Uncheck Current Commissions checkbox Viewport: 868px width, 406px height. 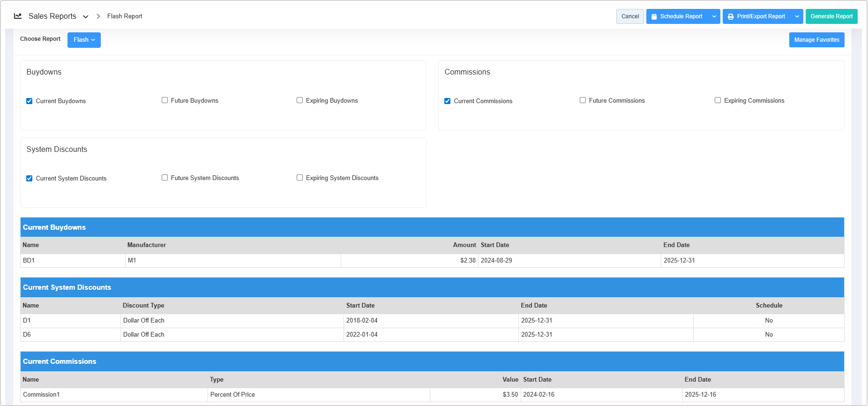click(448, 101)
